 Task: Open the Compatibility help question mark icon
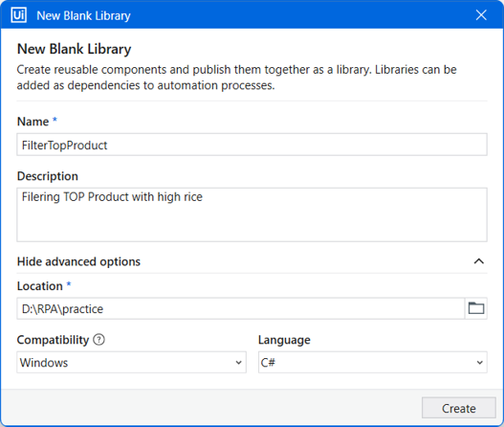pos(99,340)
